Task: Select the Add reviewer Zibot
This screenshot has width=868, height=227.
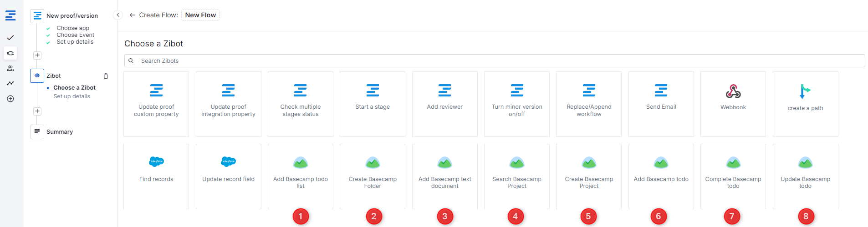Action: click(444, 104)
